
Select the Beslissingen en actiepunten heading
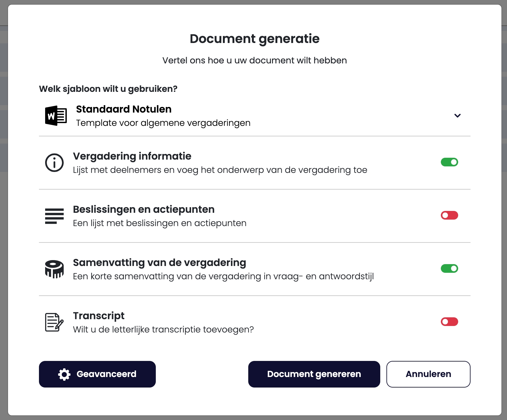144,209
